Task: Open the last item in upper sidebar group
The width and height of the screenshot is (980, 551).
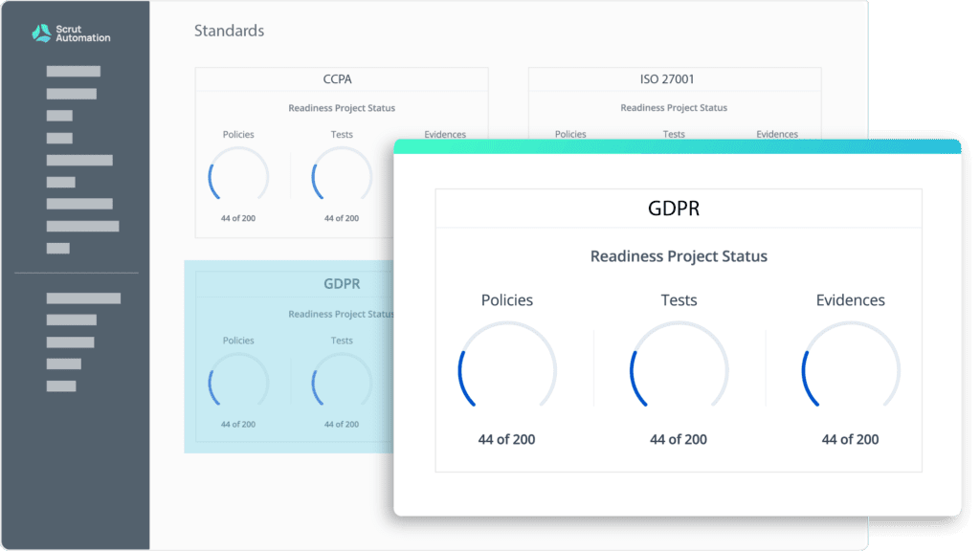Action: click(58, 248)
